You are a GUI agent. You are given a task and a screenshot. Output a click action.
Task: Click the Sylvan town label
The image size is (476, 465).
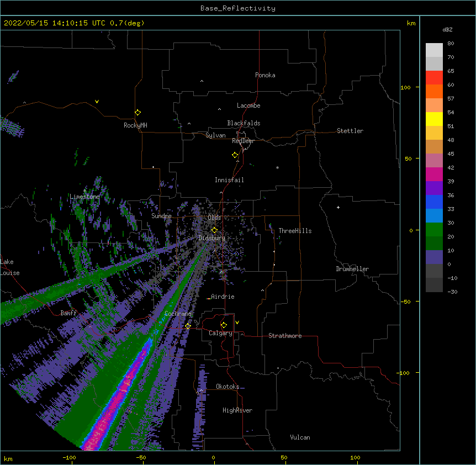tap(215, 135)
